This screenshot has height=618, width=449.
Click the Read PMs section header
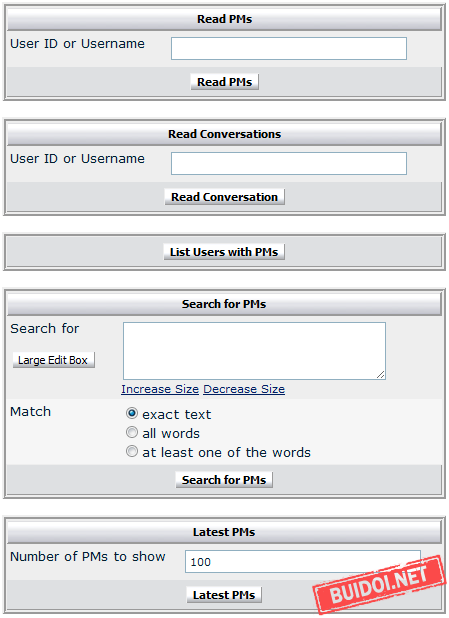point(224,19)
